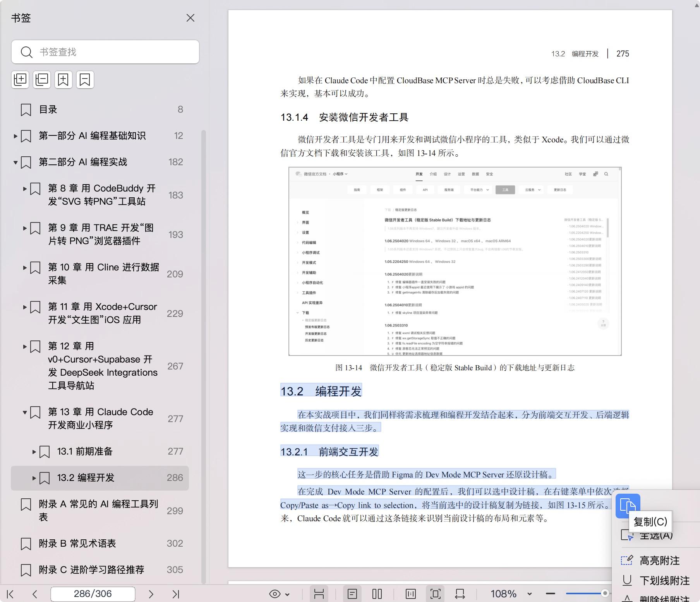Click the zoom slider handle

click(x=605, y=593)
